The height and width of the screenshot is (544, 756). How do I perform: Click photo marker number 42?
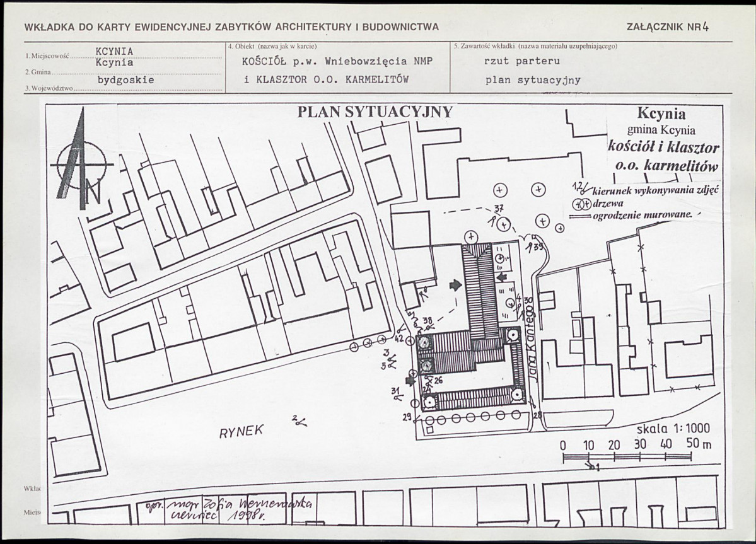pyautogui.click(x=400, y=339)
